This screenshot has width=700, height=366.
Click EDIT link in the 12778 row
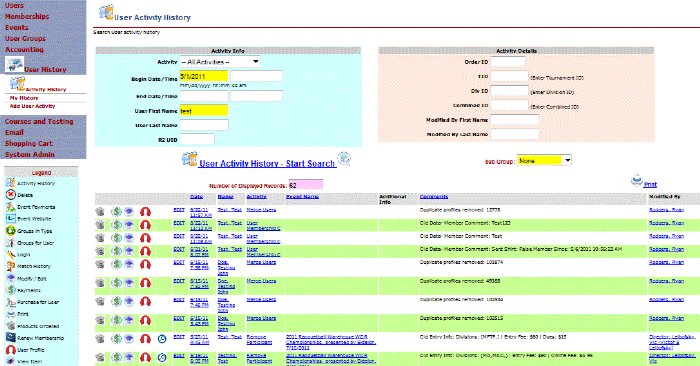[x=179, y=210]
